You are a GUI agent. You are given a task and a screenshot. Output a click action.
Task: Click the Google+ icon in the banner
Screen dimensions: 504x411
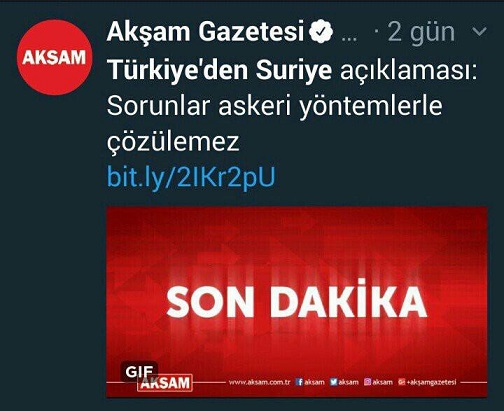(x=402, y=382)
